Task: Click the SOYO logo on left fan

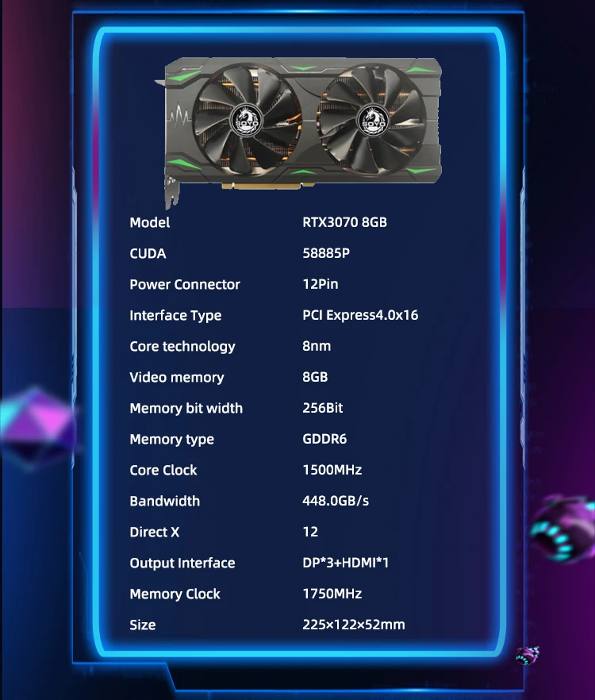Action: (247, 121)
